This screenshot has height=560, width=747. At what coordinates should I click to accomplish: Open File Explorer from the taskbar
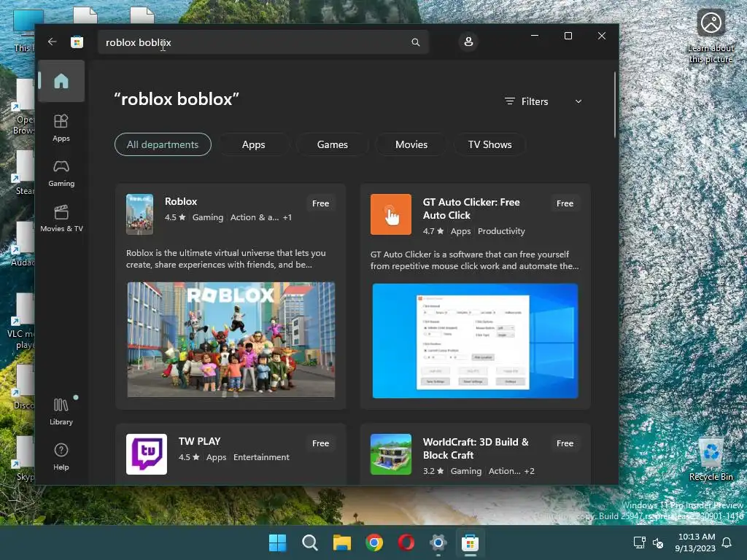click(341, 542)
